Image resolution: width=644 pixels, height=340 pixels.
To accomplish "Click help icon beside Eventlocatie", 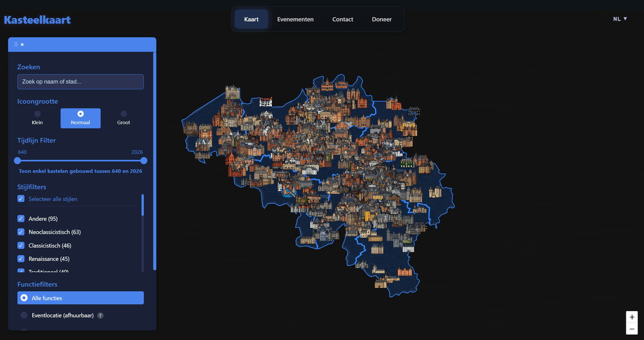I will click(100, 316).
